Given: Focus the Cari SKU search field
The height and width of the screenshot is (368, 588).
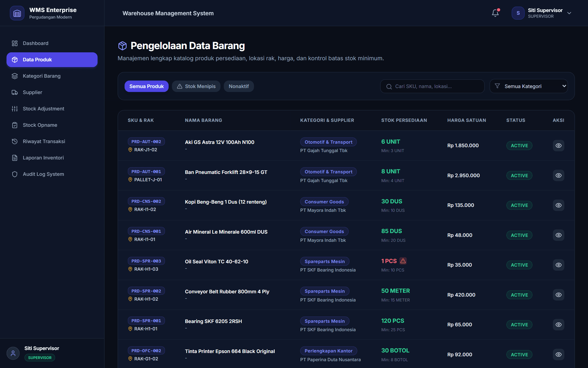Looking at the screenshot, I should [x=432, y=86].
